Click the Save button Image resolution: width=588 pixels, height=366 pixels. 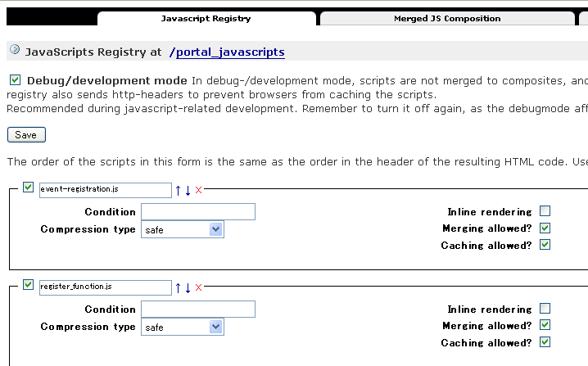[x=26, y=135]
